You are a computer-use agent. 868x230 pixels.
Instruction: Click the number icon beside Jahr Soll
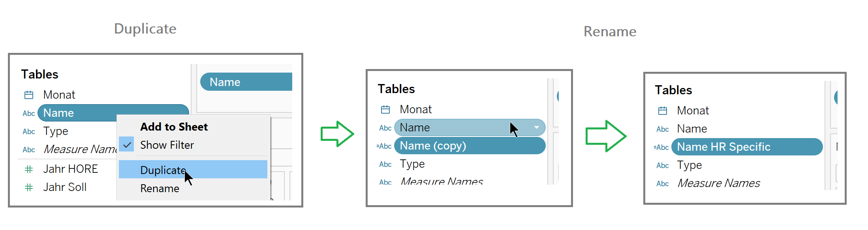click(29, 188)
